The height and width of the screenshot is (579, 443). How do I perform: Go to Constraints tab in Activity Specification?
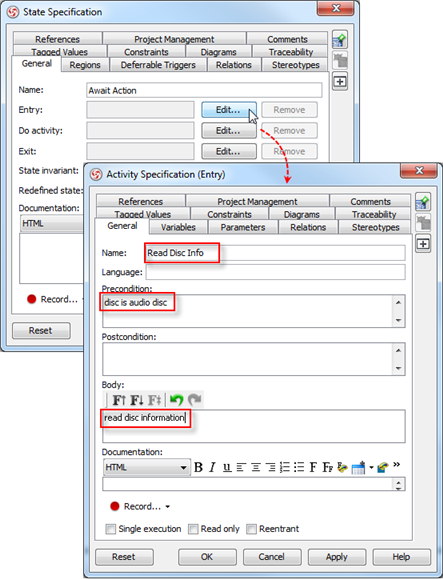tap(229, 214)
